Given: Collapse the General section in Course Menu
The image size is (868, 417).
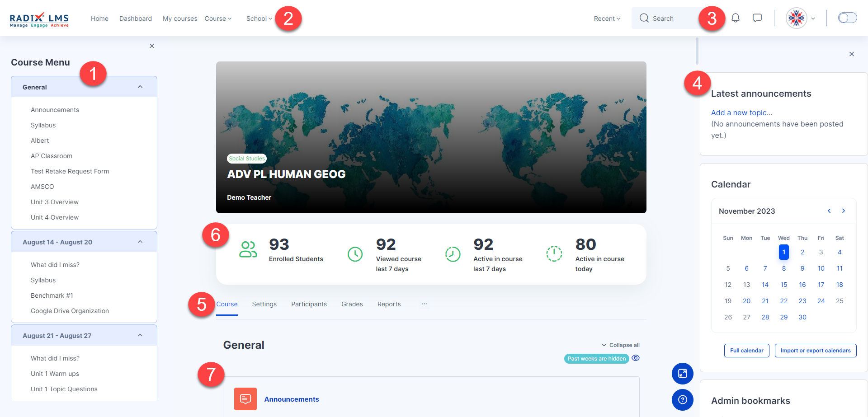Looking at the screenshot, I should point(140,87).
